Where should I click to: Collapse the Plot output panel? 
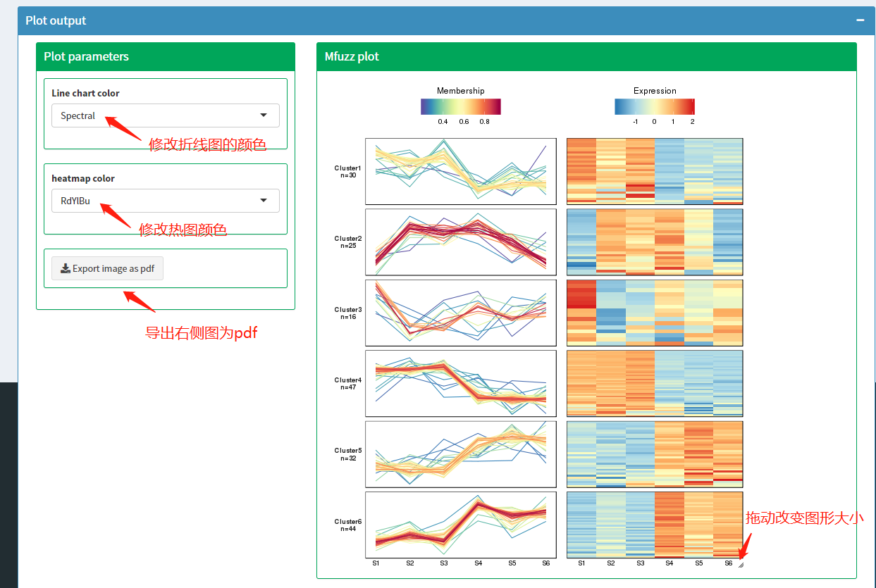coord(860,20)
